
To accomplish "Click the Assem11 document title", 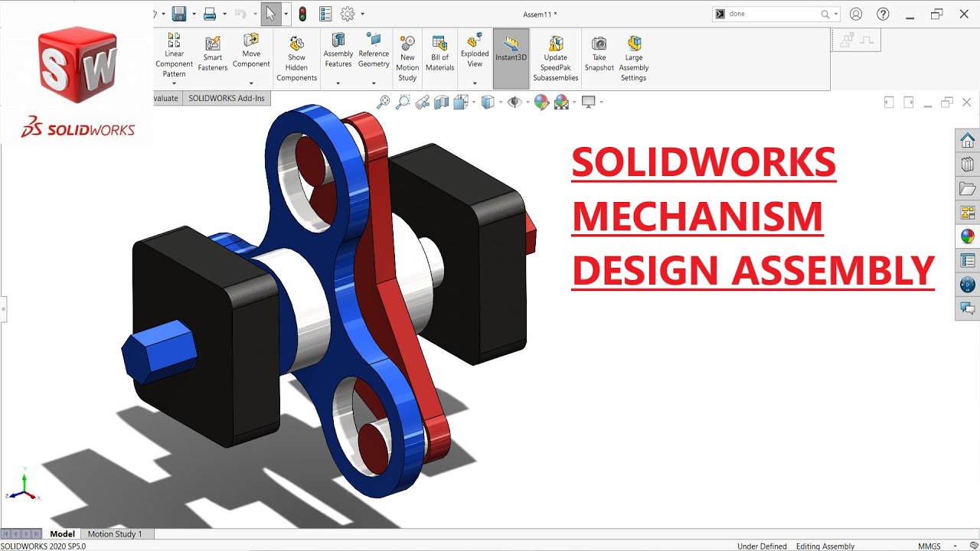I will tap(540, 14).
